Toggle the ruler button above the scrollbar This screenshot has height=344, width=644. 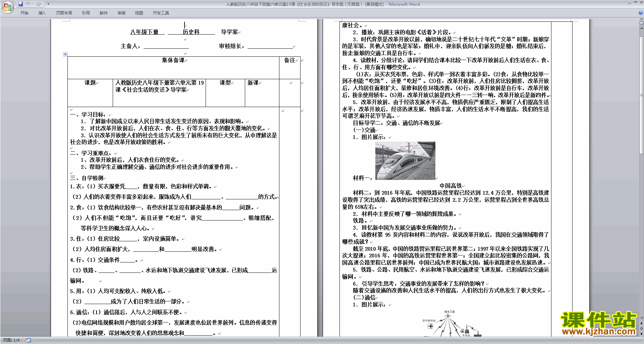click(x=641, y=23)
